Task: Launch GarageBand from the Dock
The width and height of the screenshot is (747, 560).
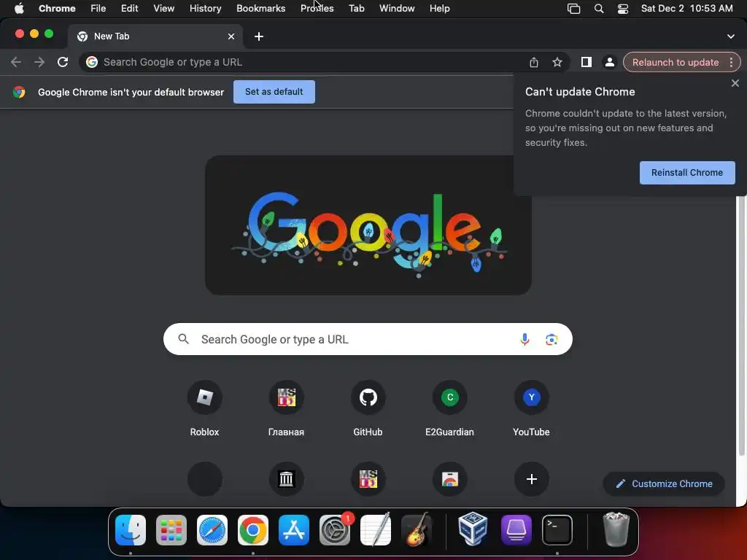Action: pyautogui.click(x=417, y=530)
